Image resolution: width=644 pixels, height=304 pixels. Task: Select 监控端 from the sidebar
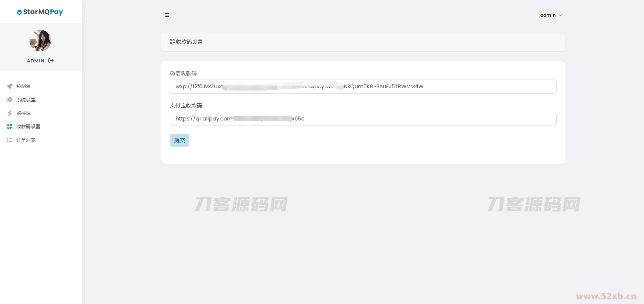[x=24, y=113]
